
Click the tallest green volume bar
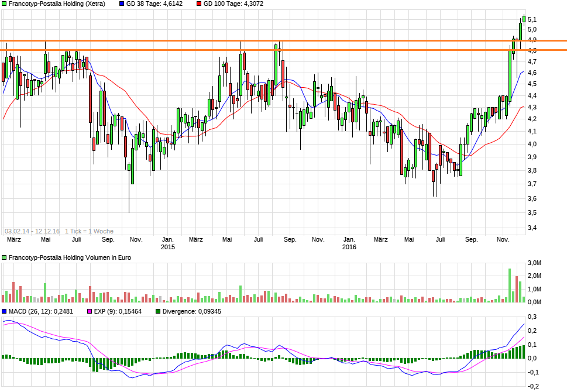point(510,286)
